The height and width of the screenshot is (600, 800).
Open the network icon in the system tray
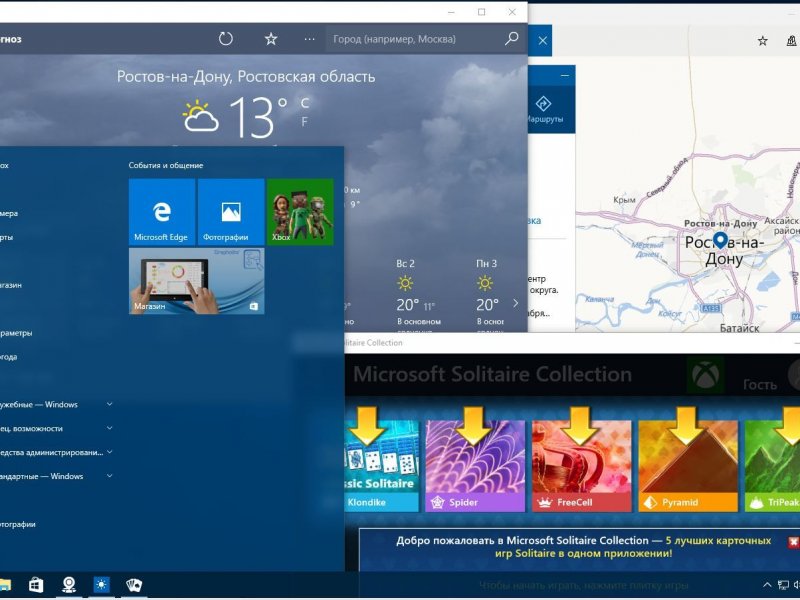783,585
